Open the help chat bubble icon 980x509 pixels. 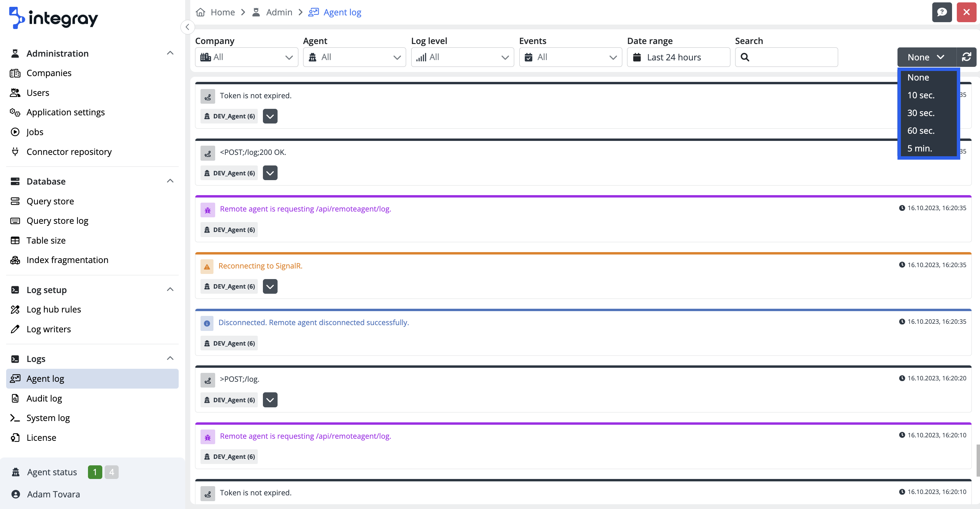tap(941, 12)
